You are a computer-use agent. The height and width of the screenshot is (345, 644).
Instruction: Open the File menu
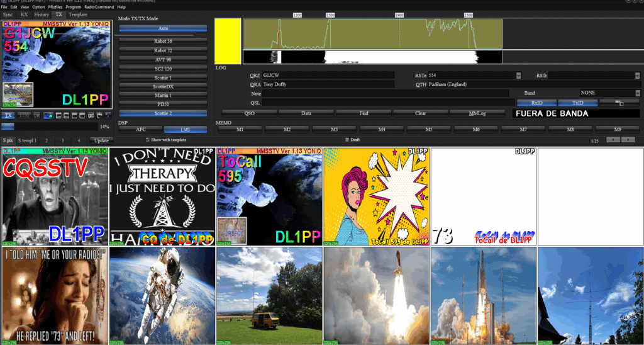[x=4, y=7]
